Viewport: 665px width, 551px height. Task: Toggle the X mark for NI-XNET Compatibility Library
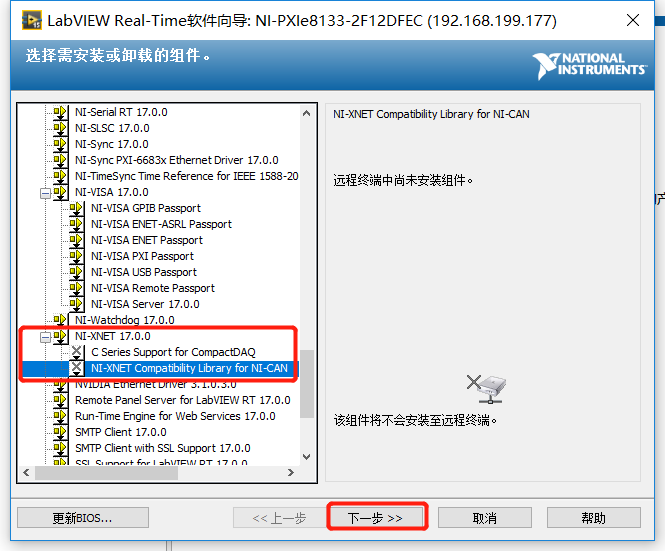(x=76, y=368)
